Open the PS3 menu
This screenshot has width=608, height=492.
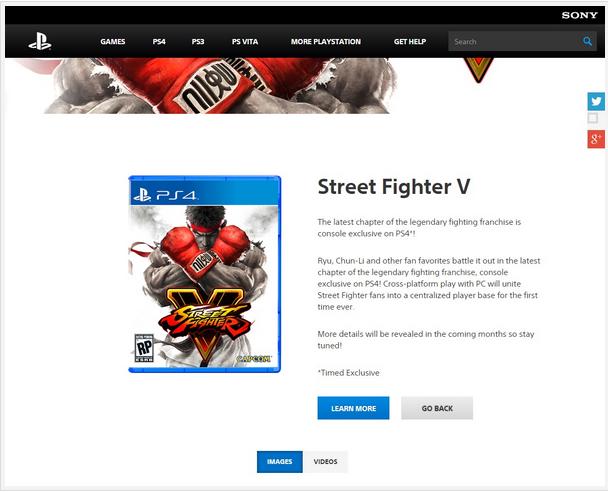(x=198, y=41)
